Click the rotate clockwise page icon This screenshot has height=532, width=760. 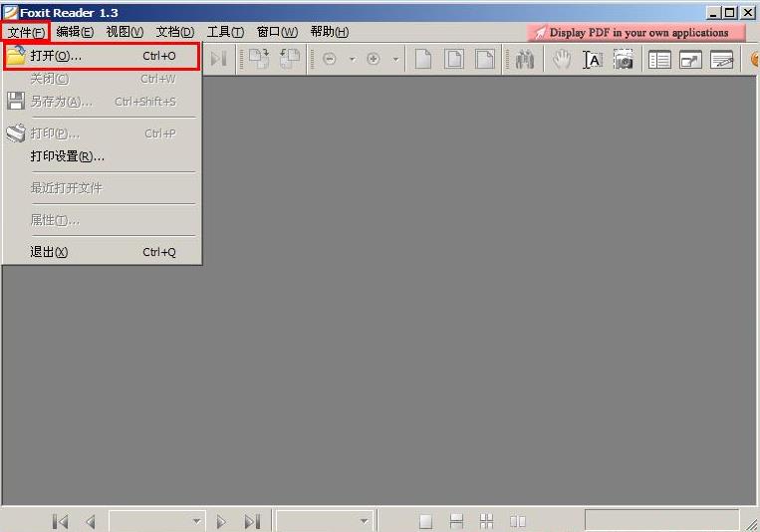point(259,59)
